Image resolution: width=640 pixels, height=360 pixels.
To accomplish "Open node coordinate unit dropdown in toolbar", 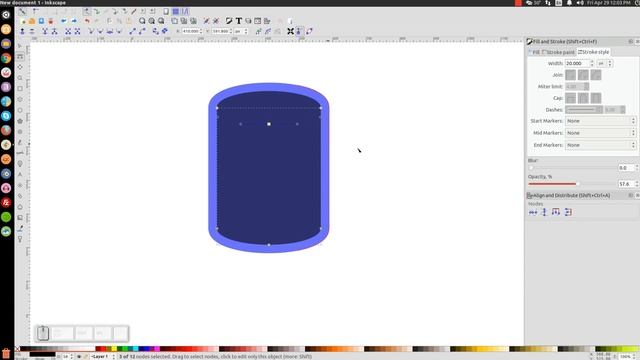I will click(x=241, y=31).
